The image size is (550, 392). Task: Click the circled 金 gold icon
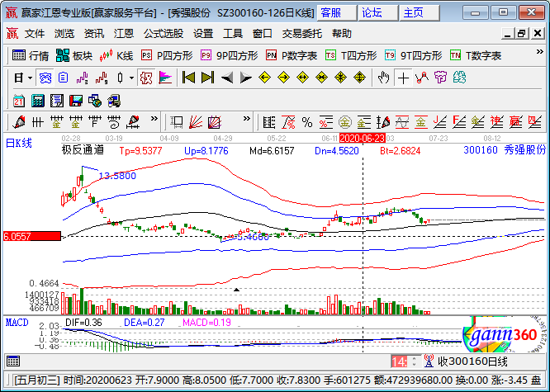point(345,122)
